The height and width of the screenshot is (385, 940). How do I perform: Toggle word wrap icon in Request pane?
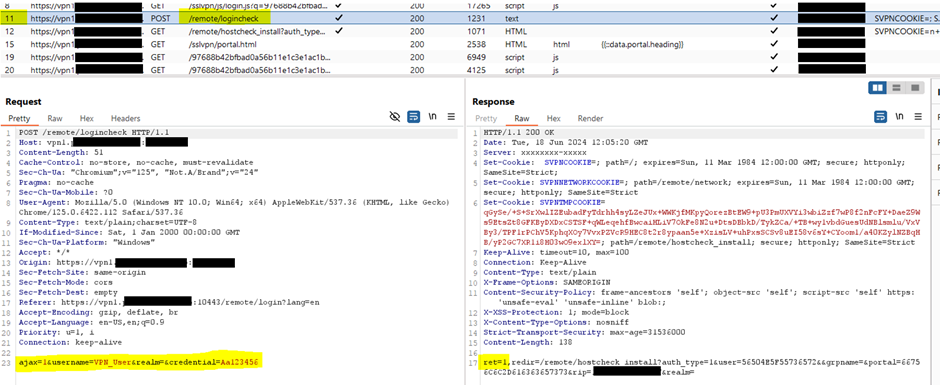(414, 116)
